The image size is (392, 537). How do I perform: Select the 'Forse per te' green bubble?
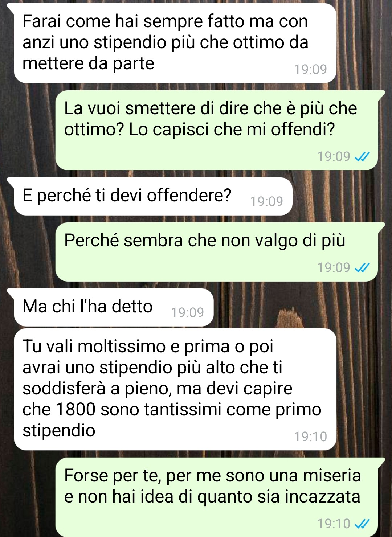click(x=217, y=497)
